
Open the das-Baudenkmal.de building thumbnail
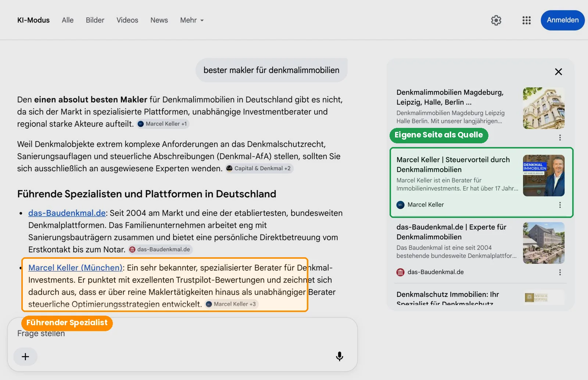(x=544, y=243)
